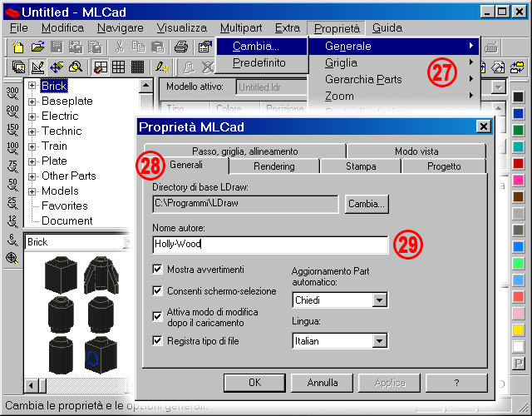Toggle Attiva modo di modifica checkbox
The width and height of the screenshot is (532, 416).
pyautogui.click(x=157, y=316)
